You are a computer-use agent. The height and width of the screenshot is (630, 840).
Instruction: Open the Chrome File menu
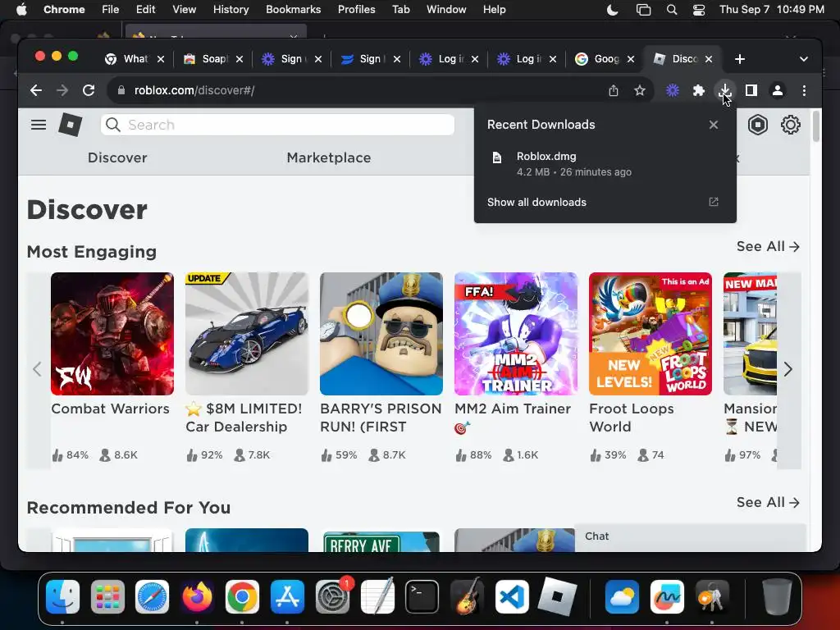pyautogui.click(x=111, y=10)
